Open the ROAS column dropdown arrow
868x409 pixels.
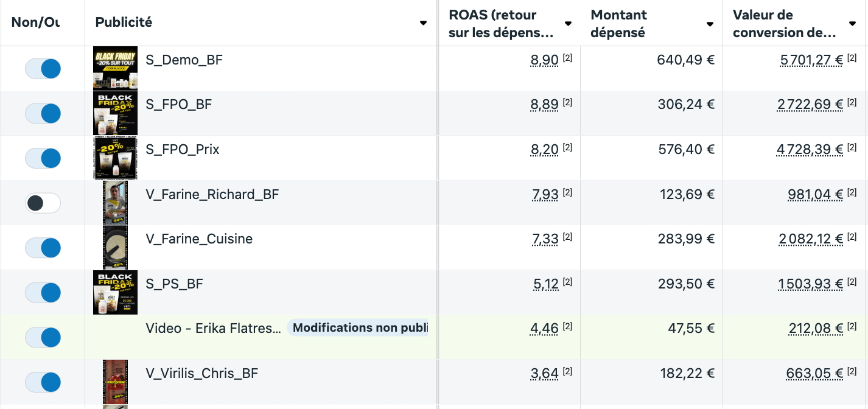click(x=568, y=24)
